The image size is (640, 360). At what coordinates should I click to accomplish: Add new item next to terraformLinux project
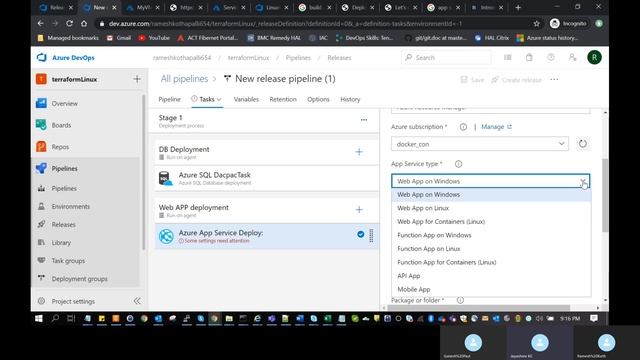tap(137, 79)
